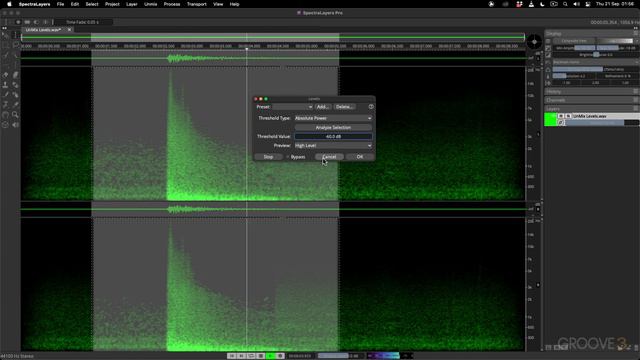Image resolution: width=640 pixels, height=360 pixels.
Task: Open the Layer menu
Action: click(131, 4)
